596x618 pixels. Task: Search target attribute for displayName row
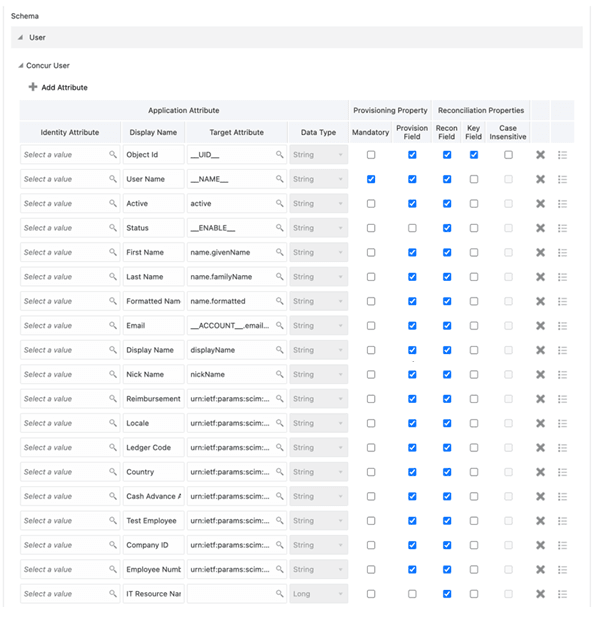coord(279,350)
